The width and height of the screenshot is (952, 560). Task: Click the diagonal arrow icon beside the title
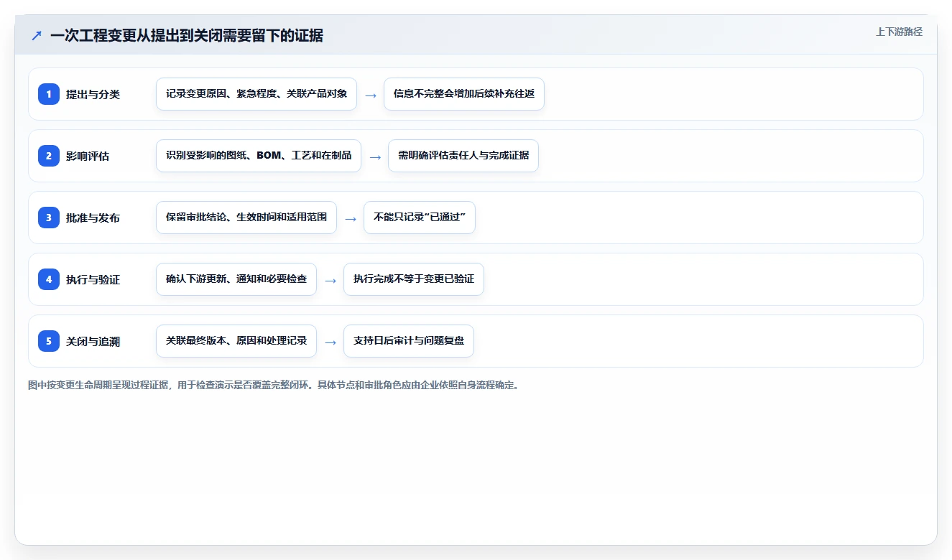click(37, 36)
